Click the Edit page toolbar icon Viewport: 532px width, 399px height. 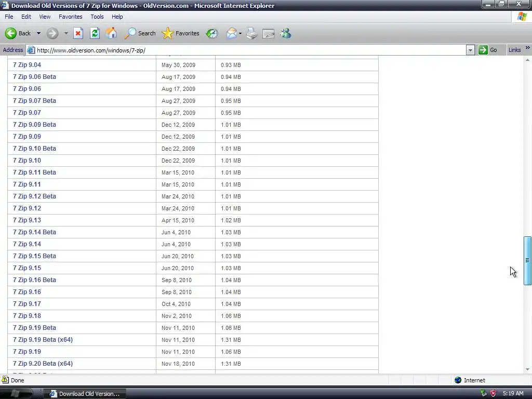(x=269, y=33)
